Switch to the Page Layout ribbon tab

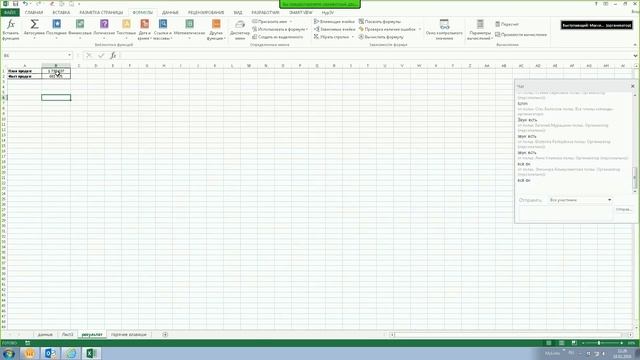101,13
